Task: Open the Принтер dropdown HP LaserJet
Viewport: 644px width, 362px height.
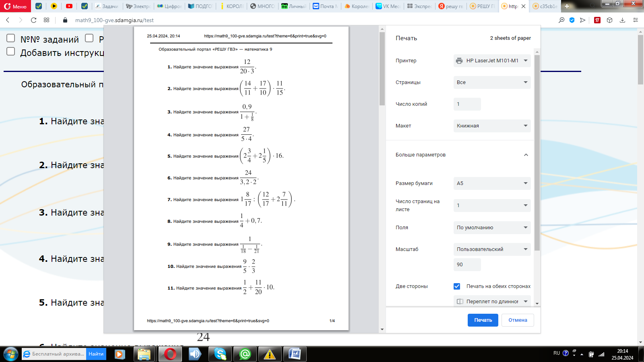Action: pyautogui.click(x=492, y=61)
